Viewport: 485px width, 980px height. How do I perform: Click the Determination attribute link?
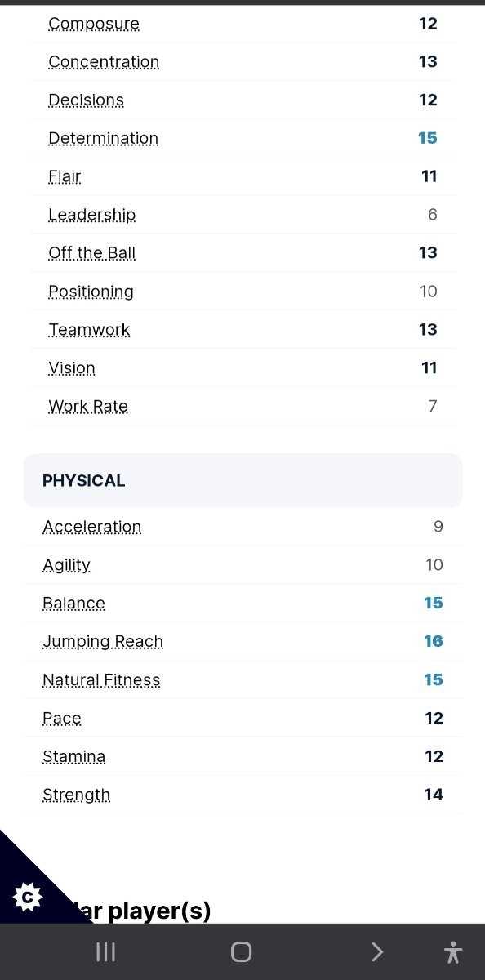[103, 138]
